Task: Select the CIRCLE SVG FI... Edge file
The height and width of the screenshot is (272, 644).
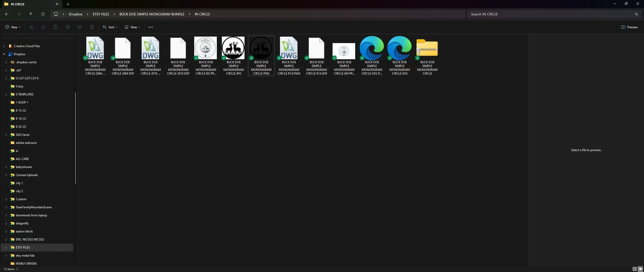Action: [372, 56]
